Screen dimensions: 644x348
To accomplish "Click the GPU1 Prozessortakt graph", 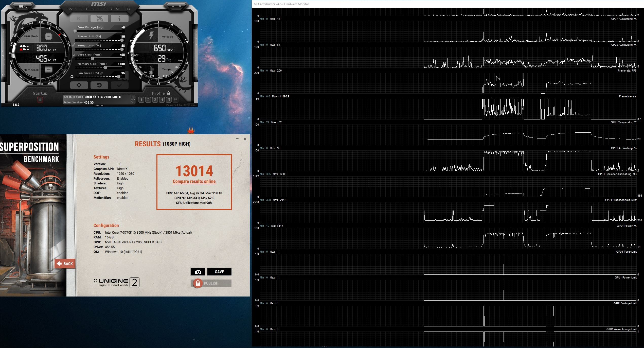I will click(x=448, y=213).
